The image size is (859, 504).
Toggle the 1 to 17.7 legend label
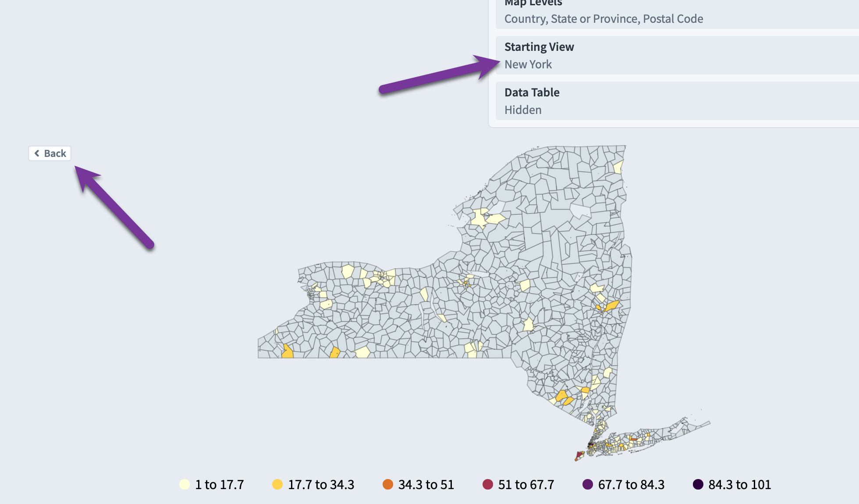pos(220,485)
